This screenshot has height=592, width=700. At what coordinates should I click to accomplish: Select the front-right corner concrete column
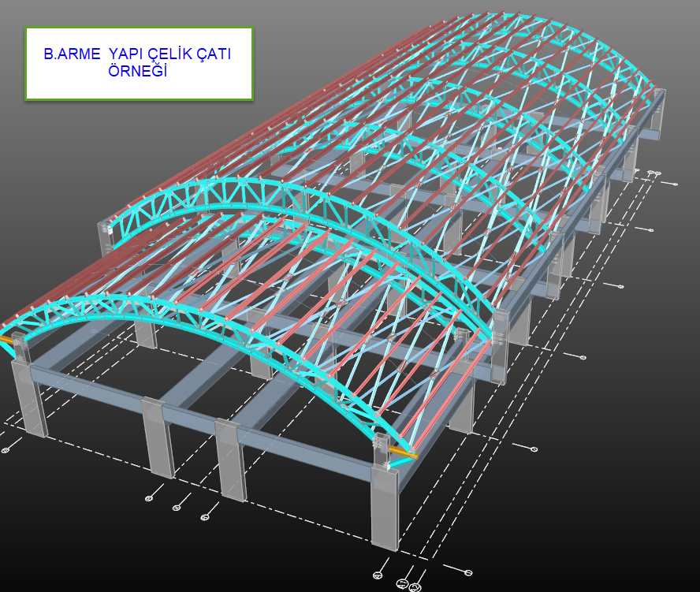click(x=385, y=505)
